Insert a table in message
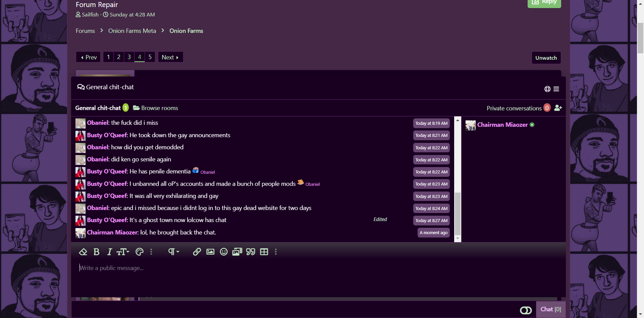 click(x=264, y=252)
